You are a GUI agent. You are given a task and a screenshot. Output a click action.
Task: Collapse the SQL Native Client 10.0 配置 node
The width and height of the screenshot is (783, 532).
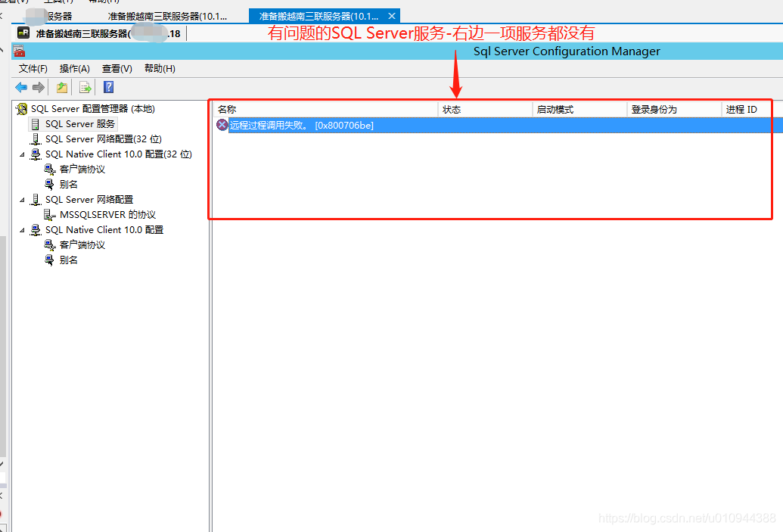22,230
